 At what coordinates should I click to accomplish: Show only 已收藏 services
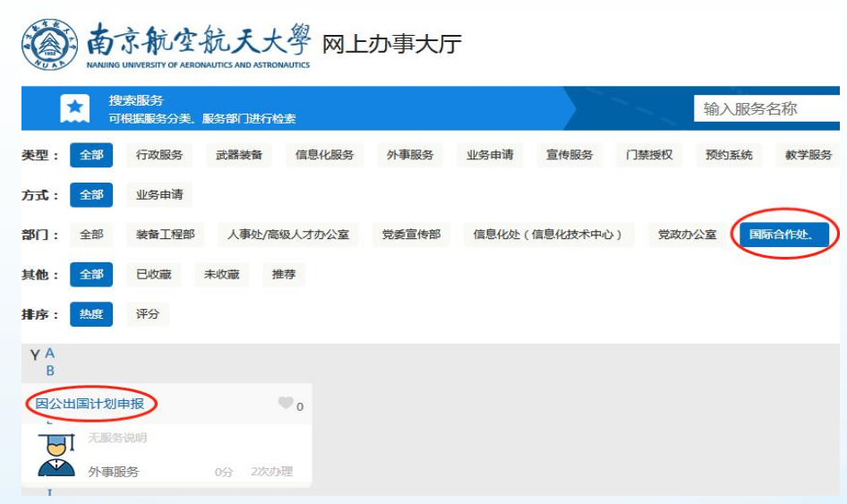pyautogui.click(x=154, y=275)
